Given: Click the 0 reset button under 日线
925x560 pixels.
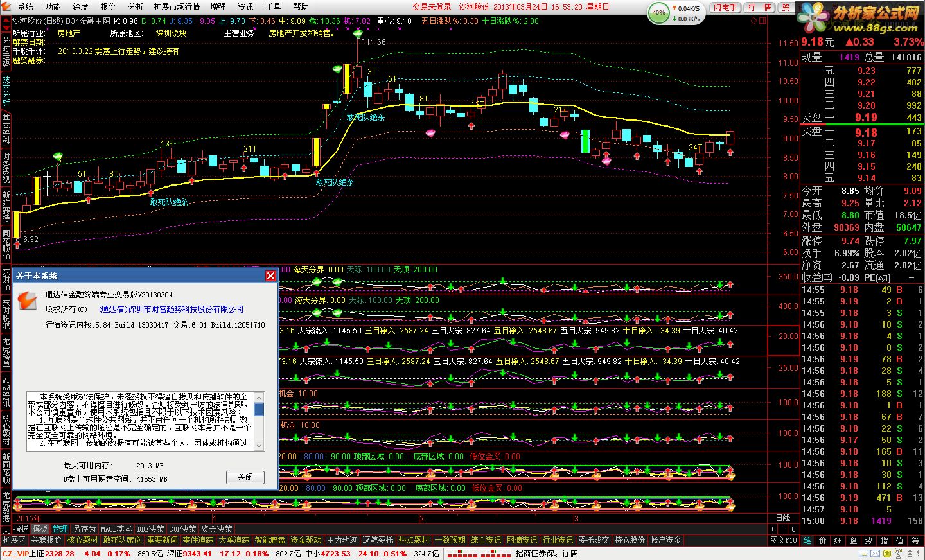Looking at the screenshot, I should point(793,529).
